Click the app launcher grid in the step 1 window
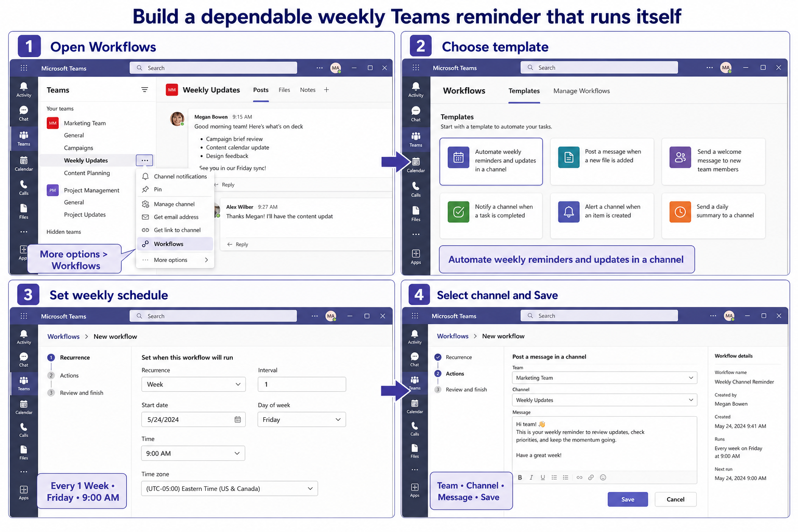The width and height of the screenshot is (798, 532). click(x=24, y=68)
